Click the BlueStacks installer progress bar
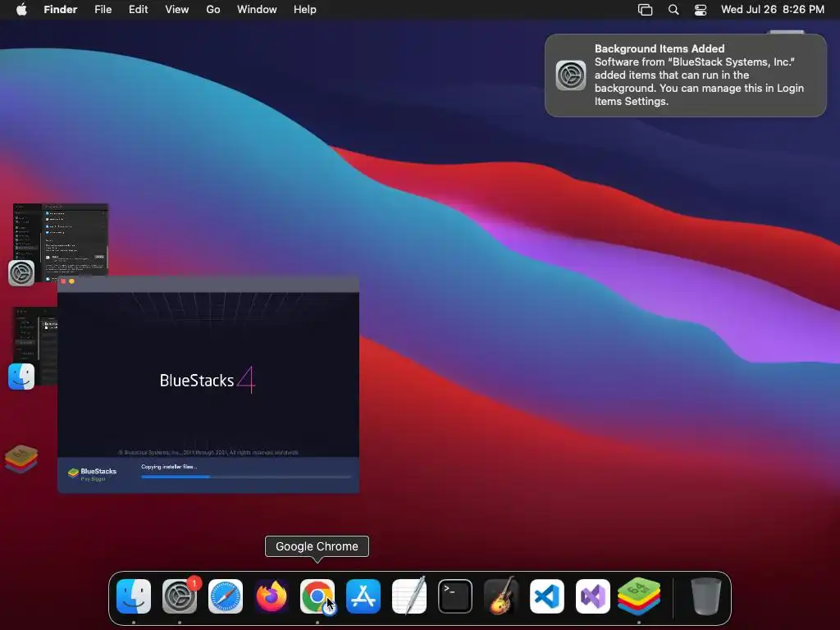Image resolution: width=840 pixels, height=630 pixels. click(x=246, y=477)
